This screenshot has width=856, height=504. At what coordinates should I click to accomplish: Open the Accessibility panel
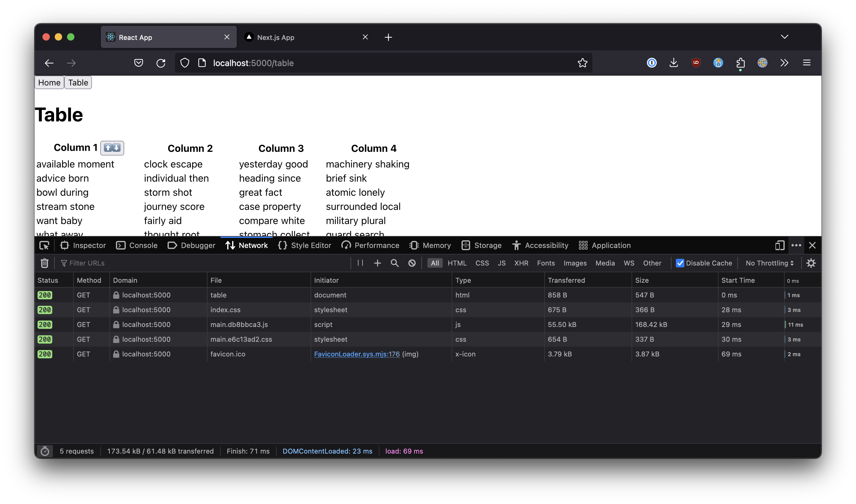pyautogui.click(x=540, y=245)
